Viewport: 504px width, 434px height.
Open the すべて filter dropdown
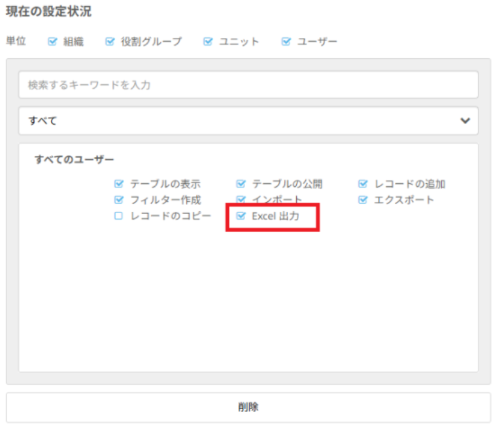[248, 121]
